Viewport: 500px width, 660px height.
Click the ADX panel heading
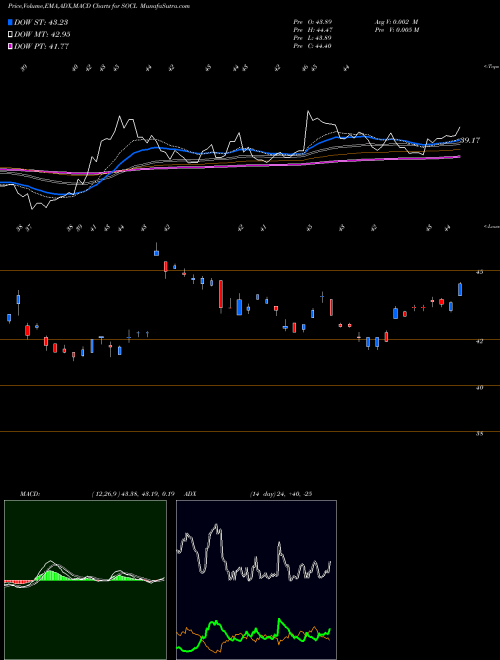click(190, 494)
